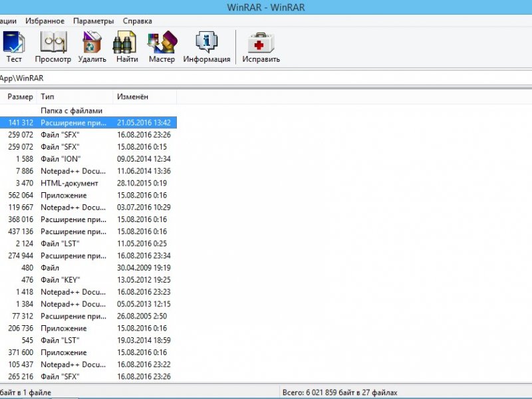Click the App\WinRAR address path field
The image size is (532, 399).
[266, 78]
